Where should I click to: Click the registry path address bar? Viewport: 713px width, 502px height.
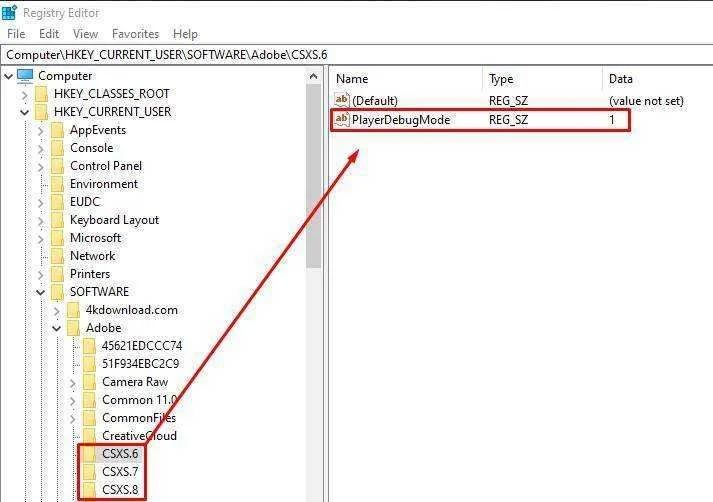point(356,55)
